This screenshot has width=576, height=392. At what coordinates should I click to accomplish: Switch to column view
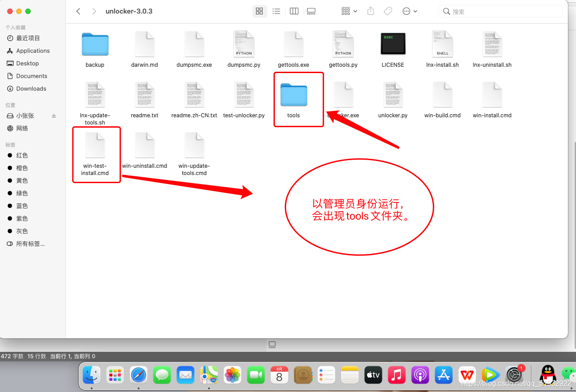294,11
